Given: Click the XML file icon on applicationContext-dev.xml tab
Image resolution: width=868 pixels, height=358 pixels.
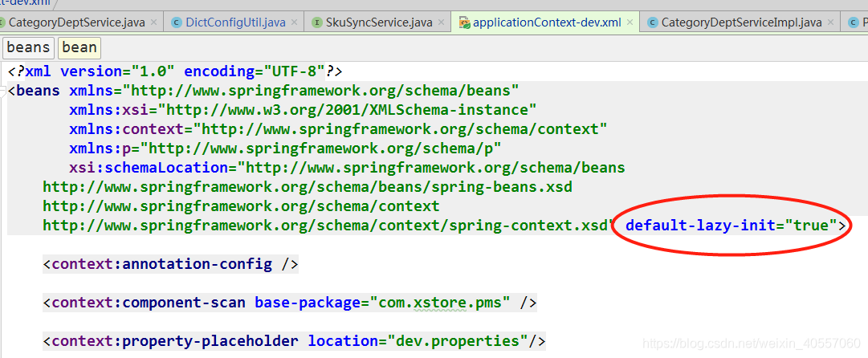Looking at the screenshot, I should (x=464, y=22).
